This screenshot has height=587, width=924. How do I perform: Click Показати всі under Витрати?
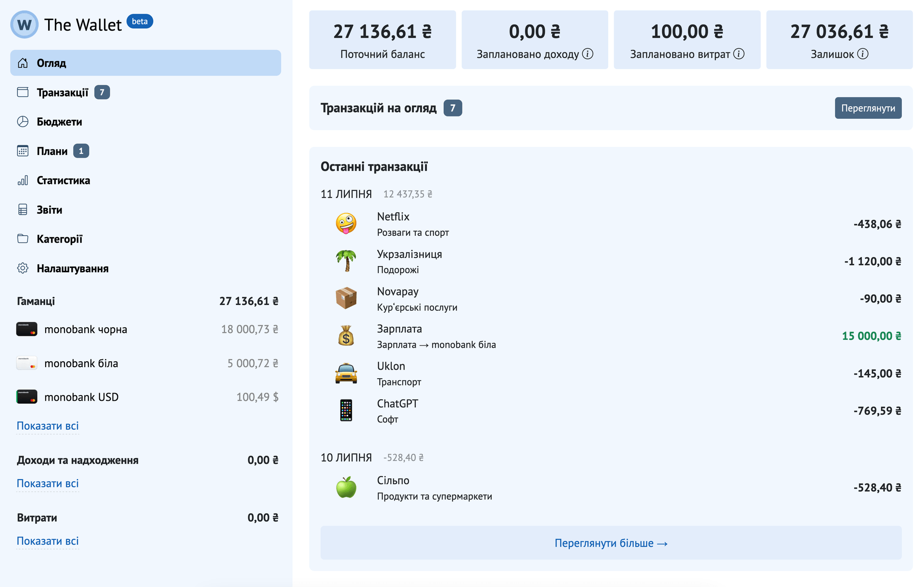pos(48,541)
